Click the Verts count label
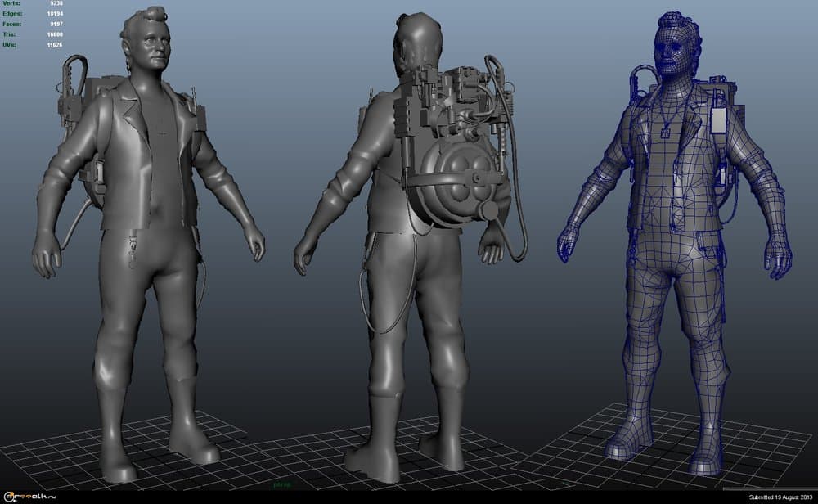The image size is (818, 504). click(15, 4)
